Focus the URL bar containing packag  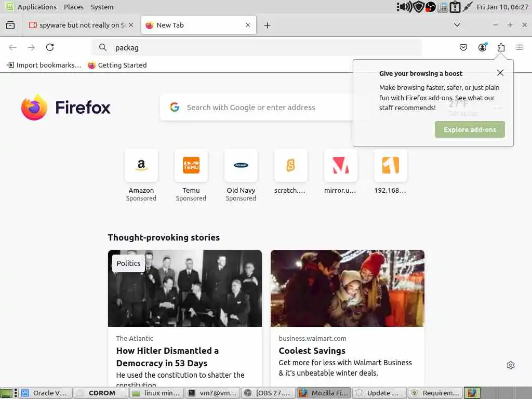[x=256, y=47]
